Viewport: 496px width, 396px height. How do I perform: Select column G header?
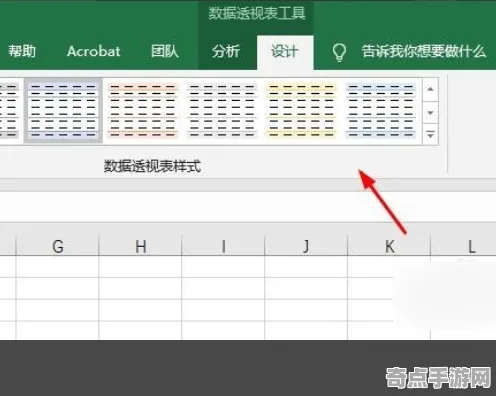58,247
